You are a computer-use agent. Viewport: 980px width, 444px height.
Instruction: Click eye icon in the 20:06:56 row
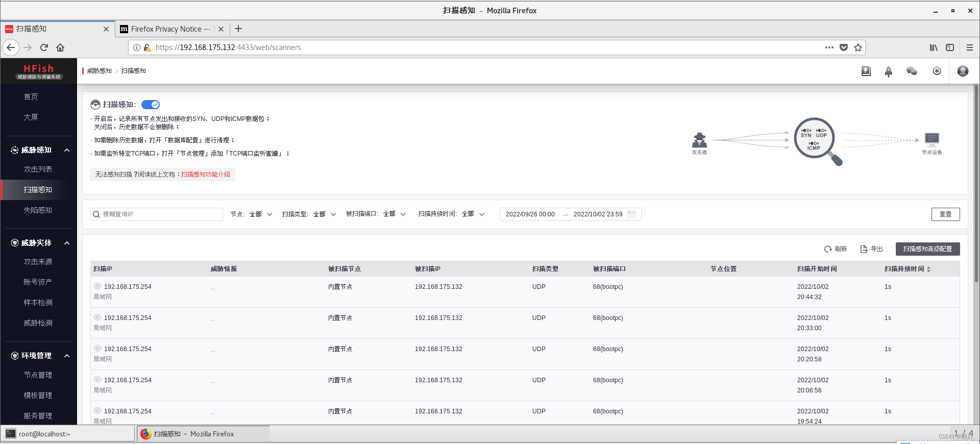pyautogui.click(x=97, y=380)
